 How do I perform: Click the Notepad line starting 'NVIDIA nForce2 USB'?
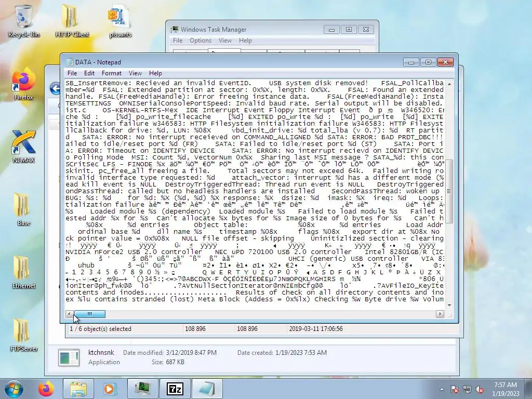pos(255,252)
